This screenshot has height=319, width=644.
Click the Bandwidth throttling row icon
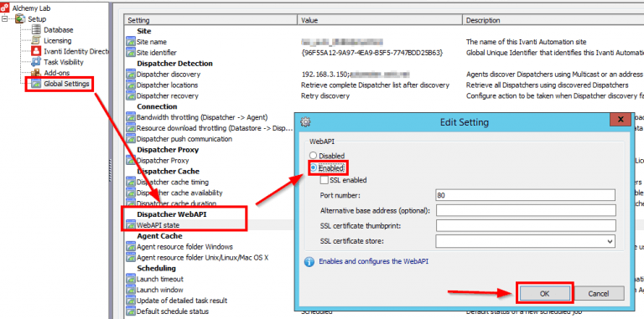click(131, 117)
